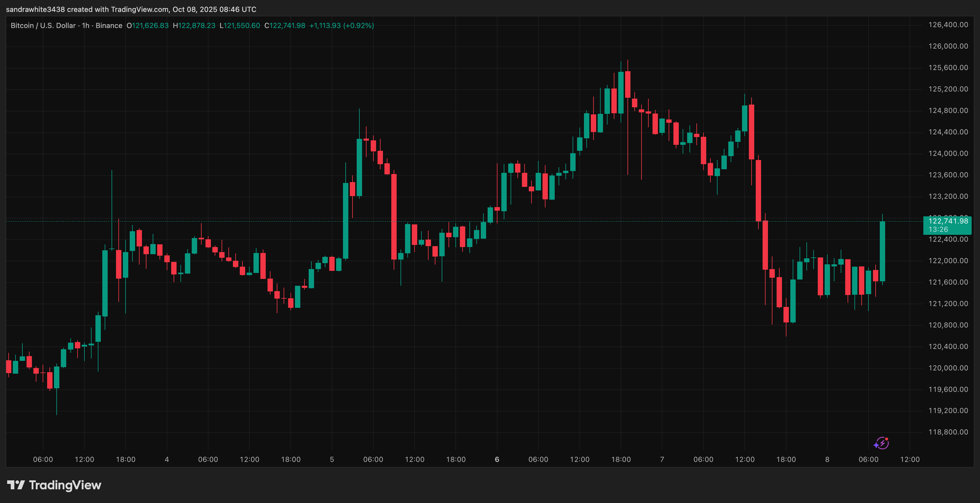
Task: Click the 126,400.00 price axis label
Action: (948, 25)
